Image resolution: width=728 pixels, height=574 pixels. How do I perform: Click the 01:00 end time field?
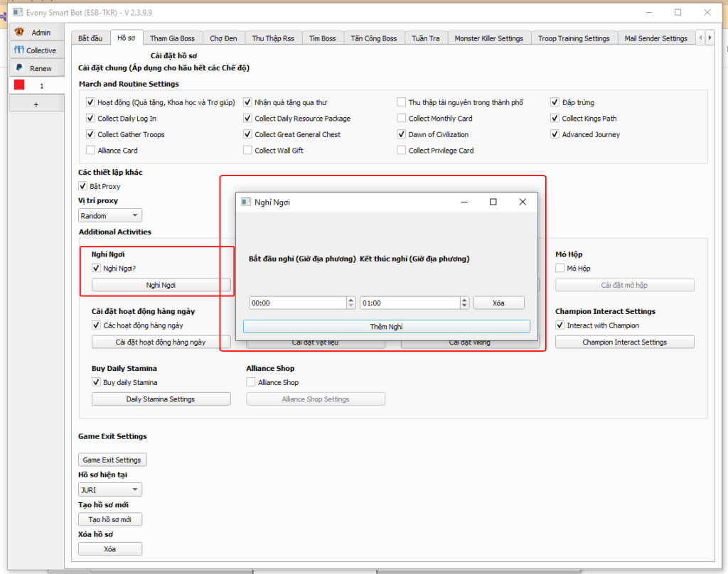[409, 303]
